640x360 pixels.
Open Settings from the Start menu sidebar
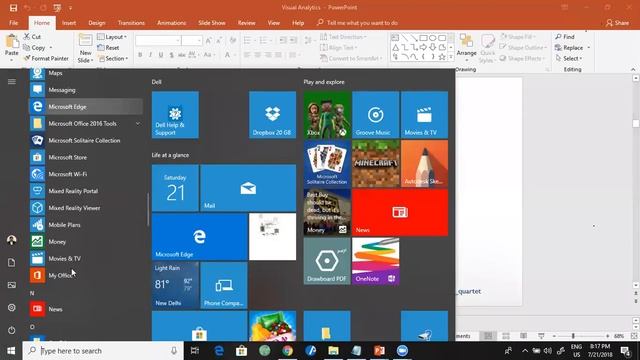coord(11,307)
